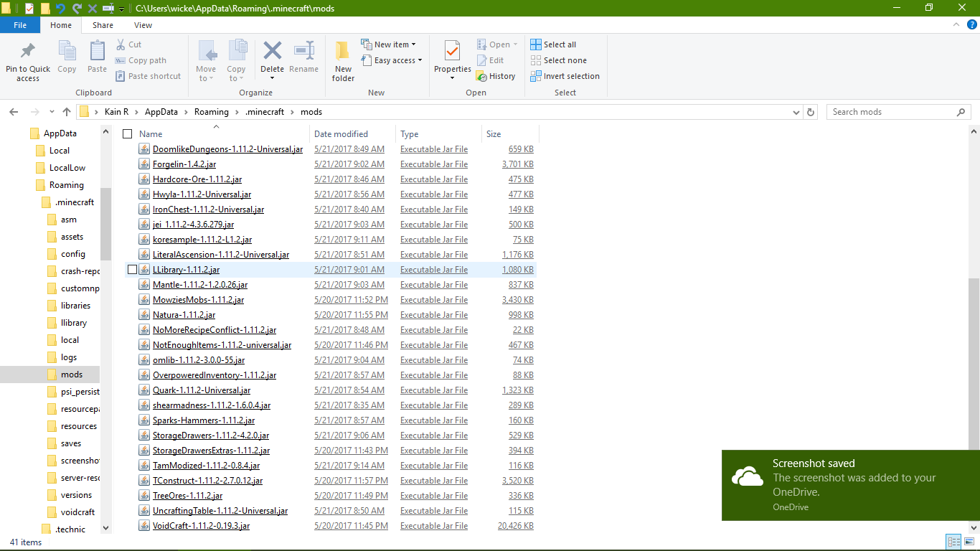Create a New folder from ribbon
This screenshot has width=980, height=551.
[343, 62]
